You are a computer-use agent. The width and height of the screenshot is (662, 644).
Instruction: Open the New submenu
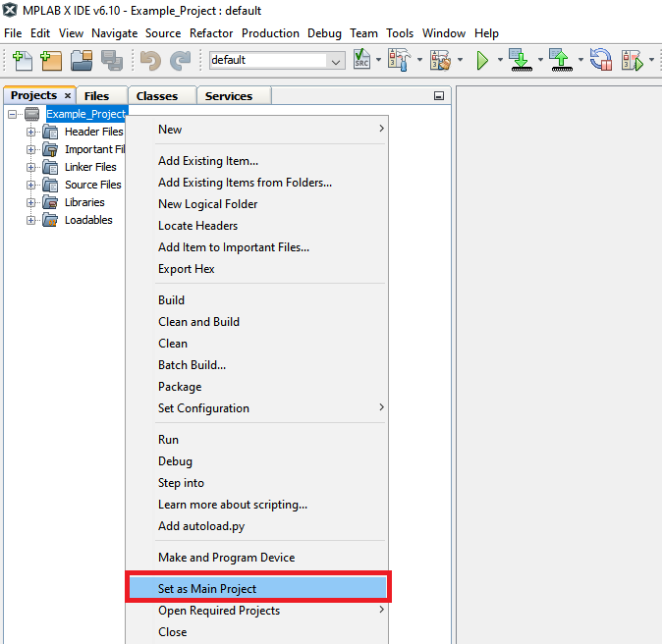pos(257,130)
